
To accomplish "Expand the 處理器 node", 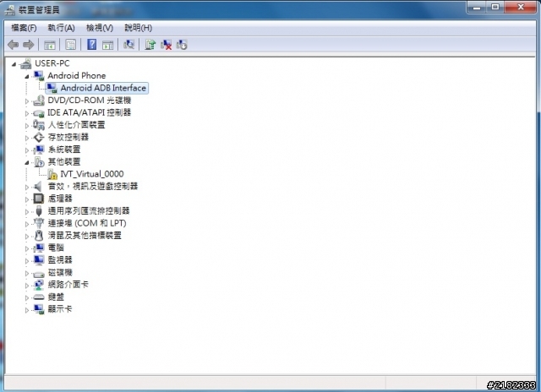I will (x=27, y=199).
